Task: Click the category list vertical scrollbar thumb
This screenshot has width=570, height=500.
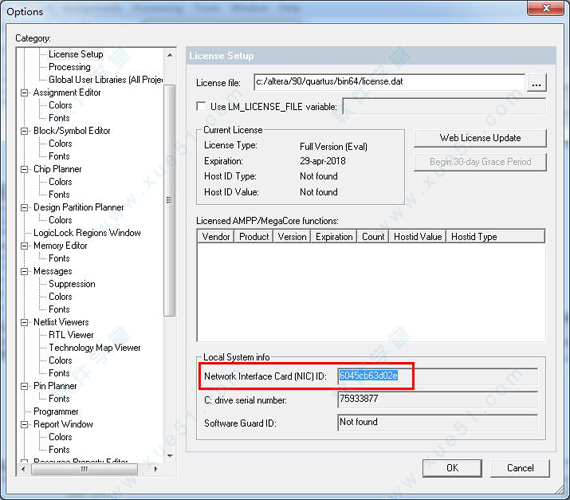Action: point(169,200)
